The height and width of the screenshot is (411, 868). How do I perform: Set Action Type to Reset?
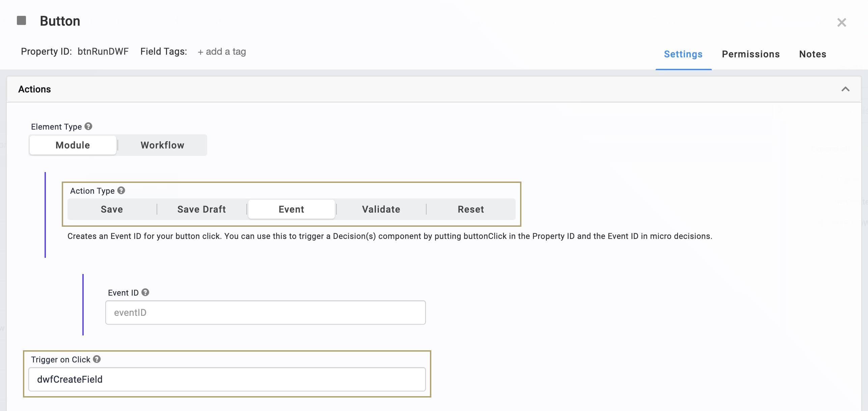(471, 209)
